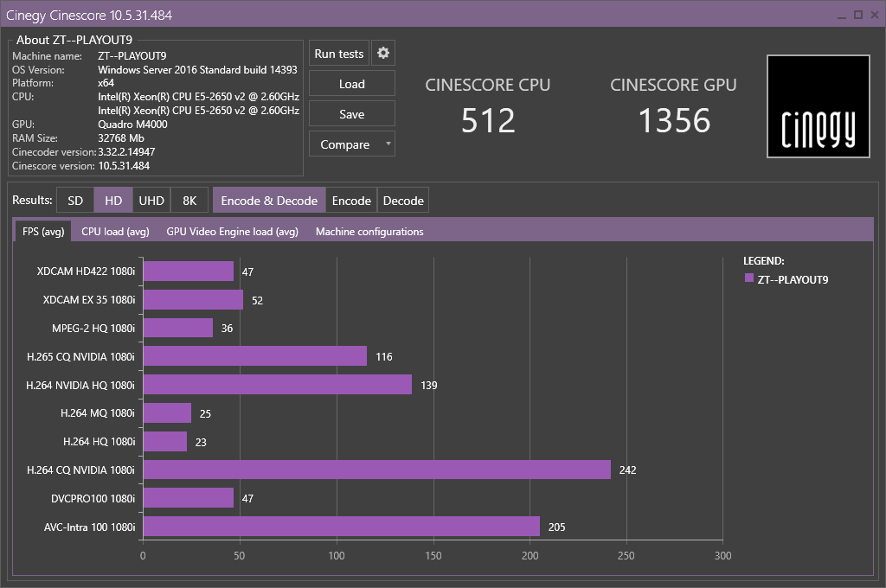Toggle HD resolution results
The image size is (886, 588).
(113, 201)
